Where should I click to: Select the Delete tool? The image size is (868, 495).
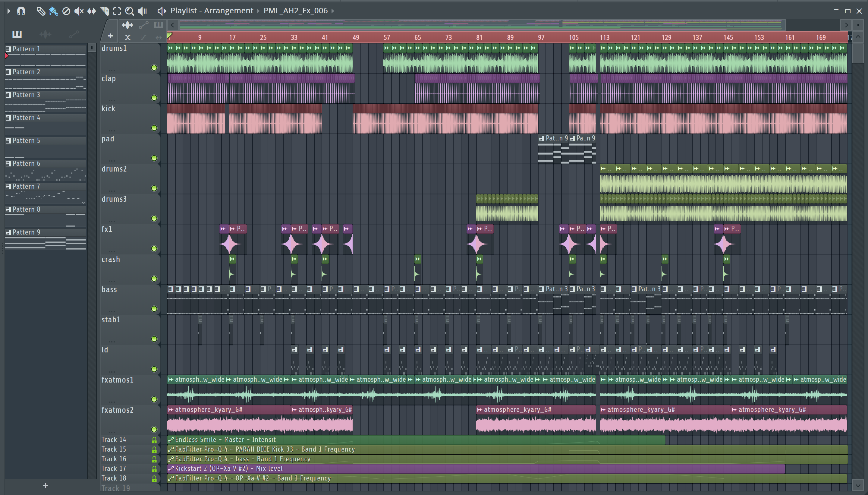point(66,11)
